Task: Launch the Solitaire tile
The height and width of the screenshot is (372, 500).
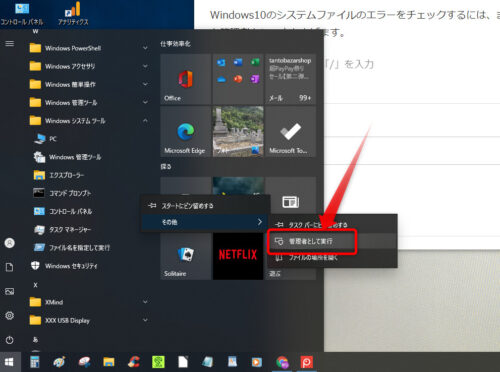Action: click(185, 256)
